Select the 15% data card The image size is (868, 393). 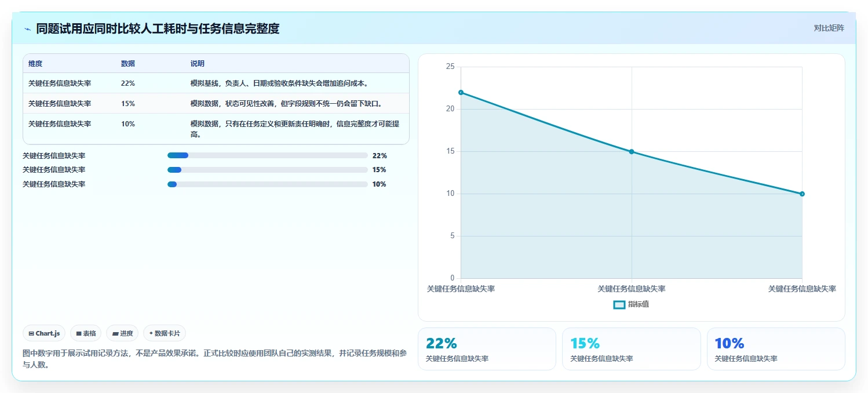coord(631,349)
